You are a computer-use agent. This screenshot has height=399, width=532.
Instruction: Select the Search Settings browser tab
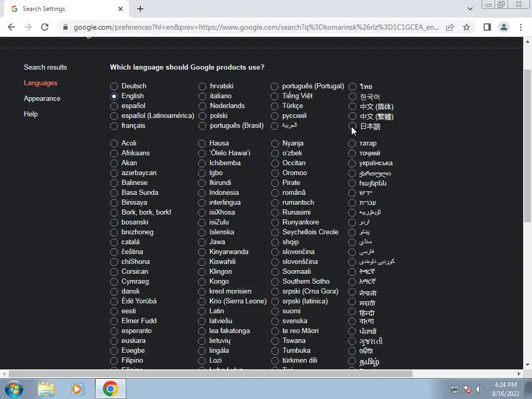(66, 9)
